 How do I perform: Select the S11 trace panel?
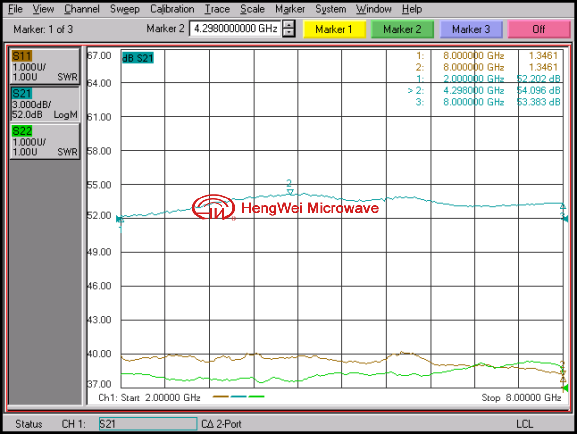click(x=45, y=66)
